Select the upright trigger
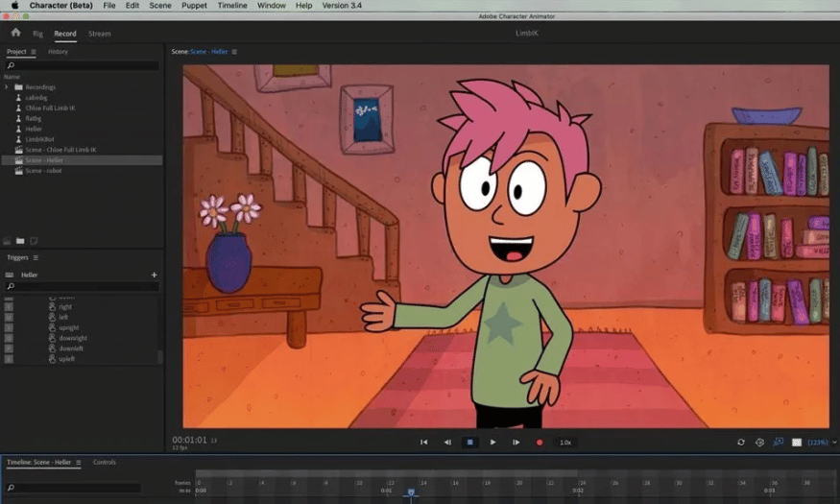This screenshot has width=840, height=504. tap(69, 327)
